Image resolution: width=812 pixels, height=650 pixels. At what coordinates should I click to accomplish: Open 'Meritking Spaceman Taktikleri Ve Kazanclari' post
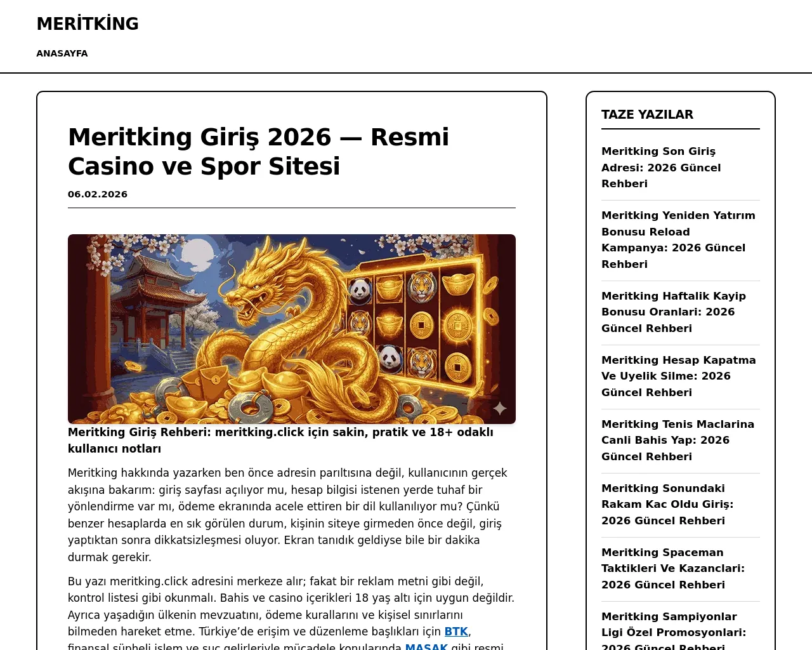click(673, 569)
